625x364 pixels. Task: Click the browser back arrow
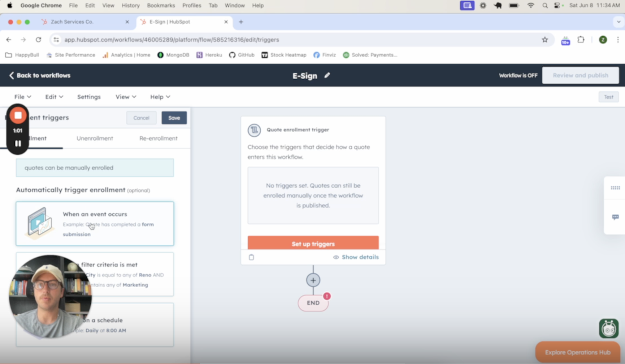tap(9, 40)
